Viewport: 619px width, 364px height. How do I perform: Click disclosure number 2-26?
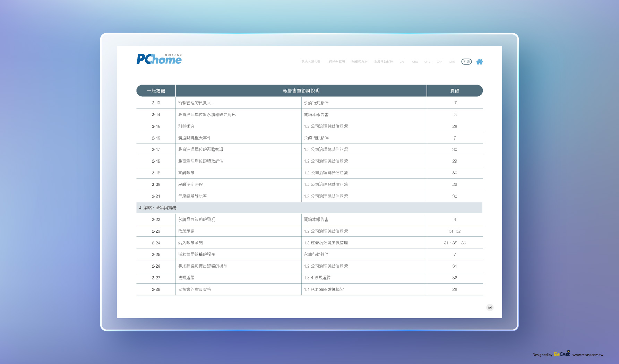[x=156, y=266]
